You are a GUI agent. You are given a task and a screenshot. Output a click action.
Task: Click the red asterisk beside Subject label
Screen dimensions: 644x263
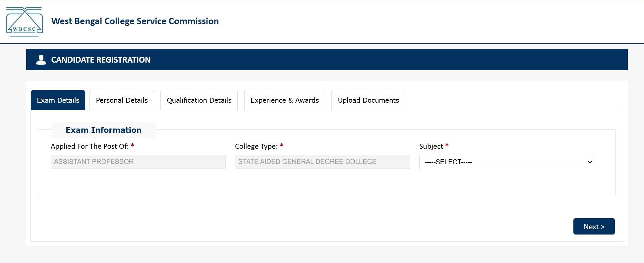446,145
